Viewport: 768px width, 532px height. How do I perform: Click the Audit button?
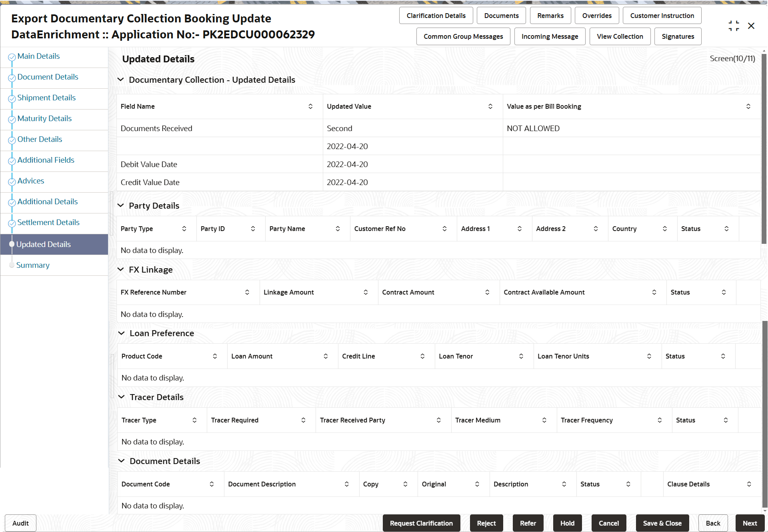click(20, 523)
